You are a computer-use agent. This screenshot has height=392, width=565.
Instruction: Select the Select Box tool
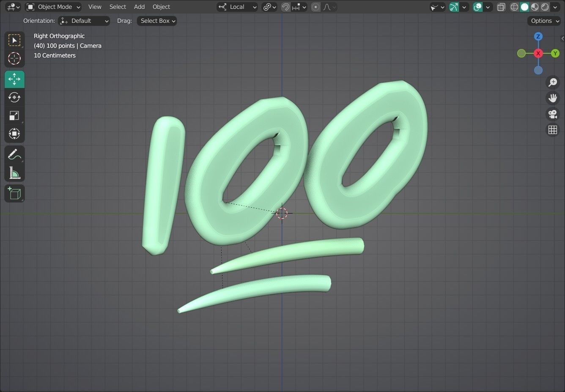pyautogui.click(x=14, y=40)
